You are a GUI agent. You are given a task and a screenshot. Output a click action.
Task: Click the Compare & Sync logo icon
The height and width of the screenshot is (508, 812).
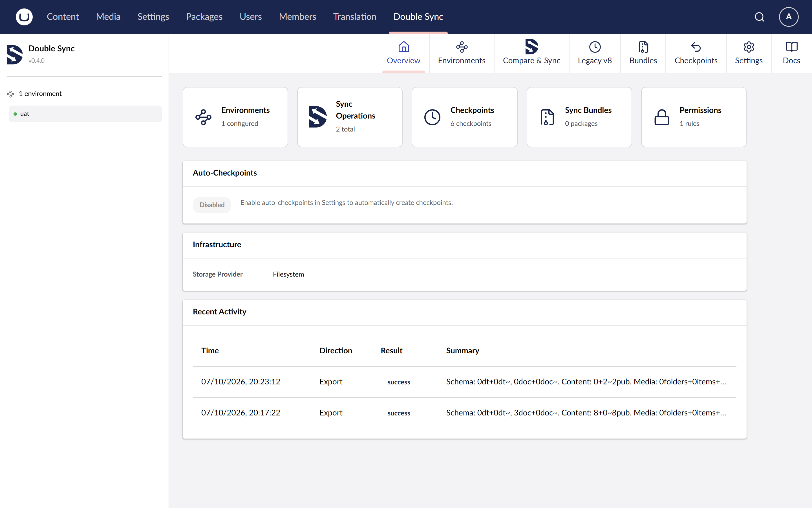click(x=531, y=47)
